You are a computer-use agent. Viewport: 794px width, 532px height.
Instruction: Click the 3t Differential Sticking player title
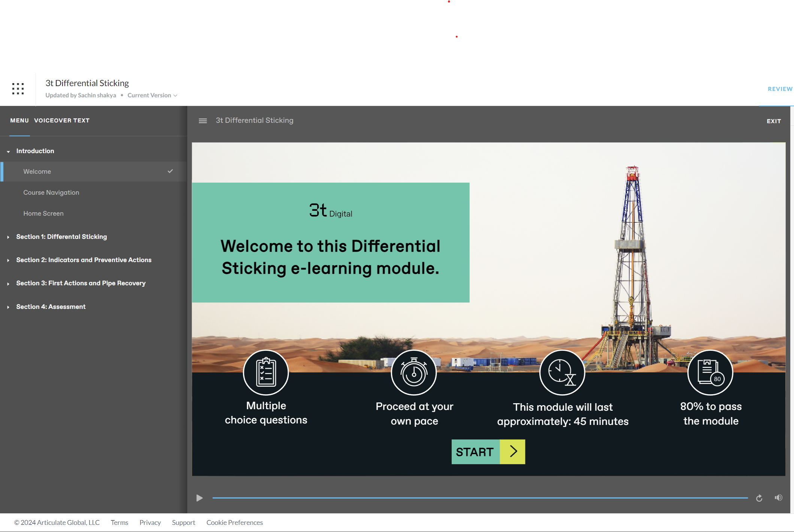[255, 120]
